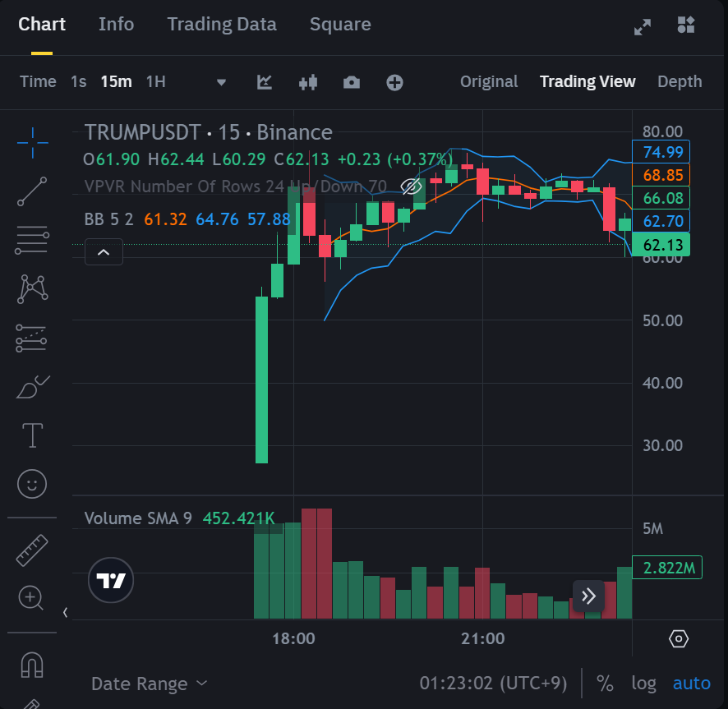Click the 66.08 green price label
The width and height of the screenshot is (728, 709).
[661, 198]
